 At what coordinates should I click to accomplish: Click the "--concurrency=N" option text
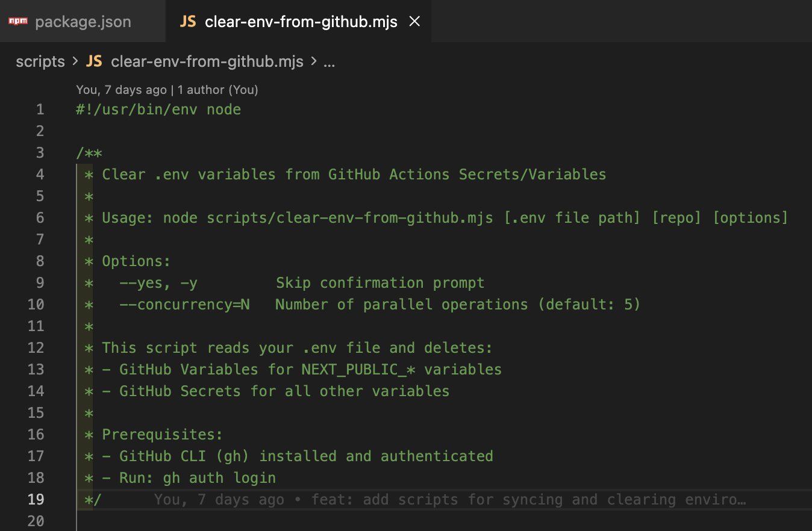click(184, 305)
